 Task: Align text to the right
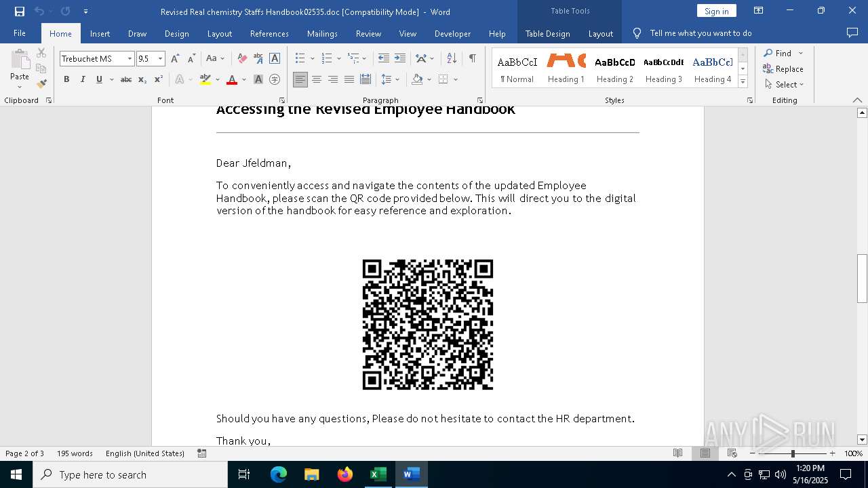pos(333,79)
